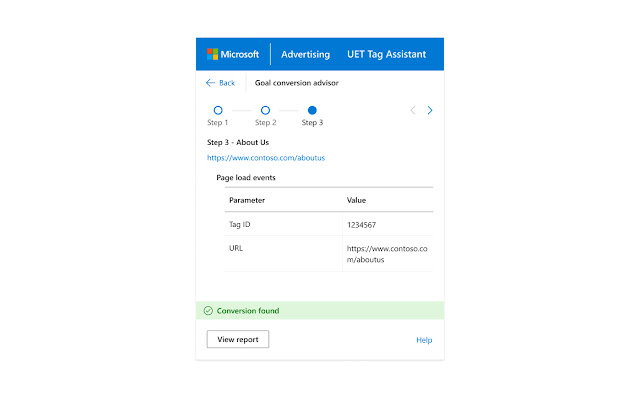Select the Step 2 circle indicator
This screenshot has width=640, height=400.
click(x=265, y=110)
